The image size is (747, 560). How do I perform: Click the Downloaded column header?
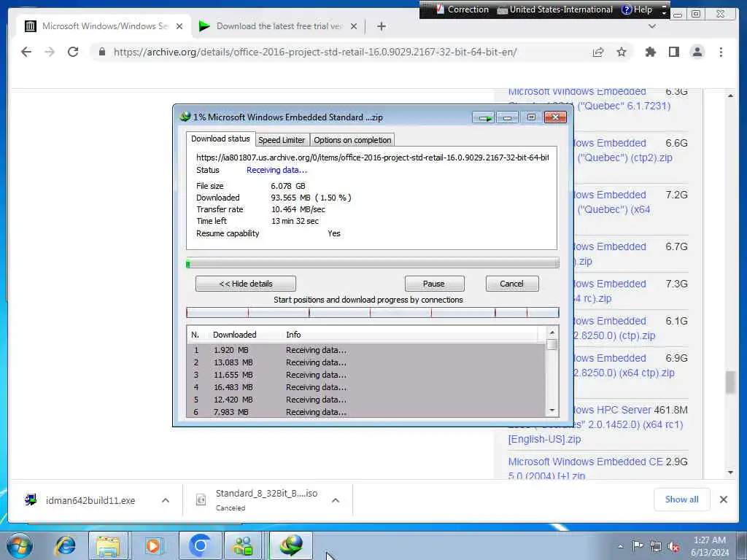point(234,335)
